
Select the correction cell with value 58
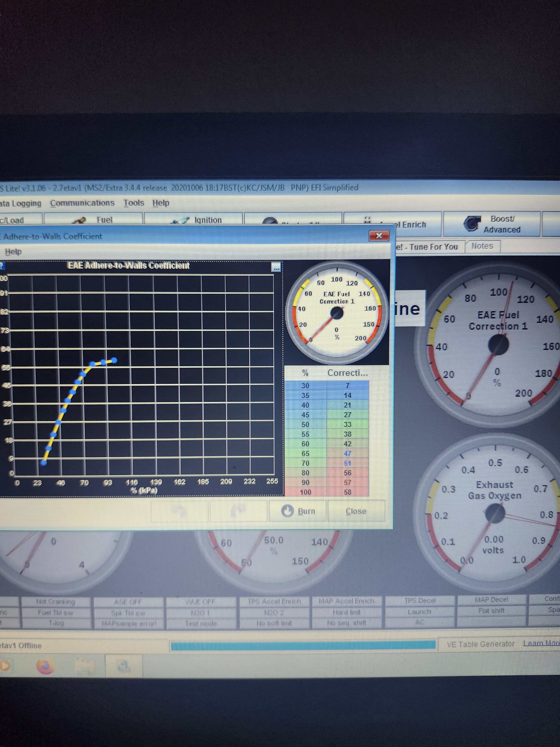tap(348, 492)
